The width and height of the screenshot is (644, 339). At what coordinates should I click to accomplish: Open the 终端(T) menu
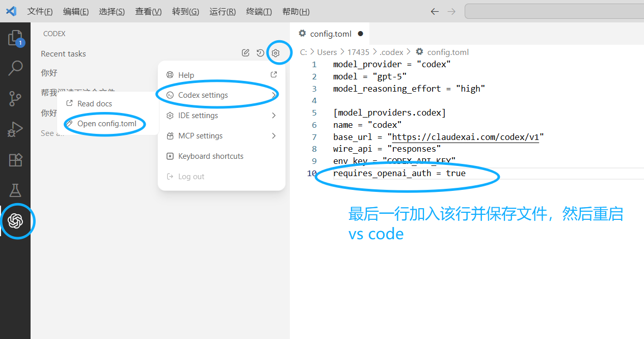pos(259,12)
